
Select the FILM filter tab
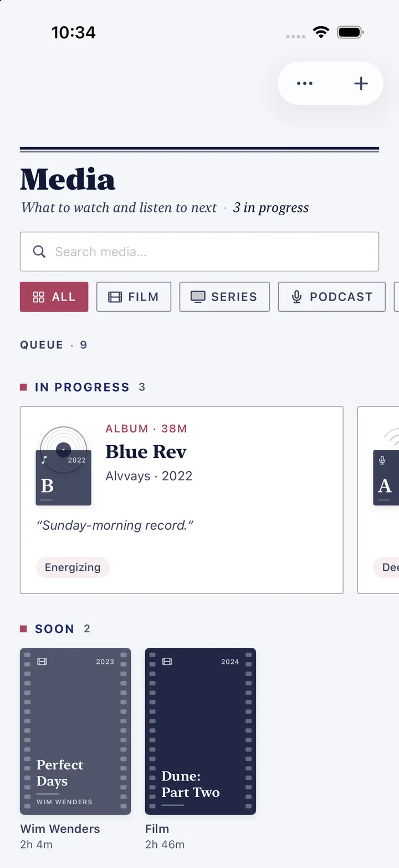[x=134, y=297]
